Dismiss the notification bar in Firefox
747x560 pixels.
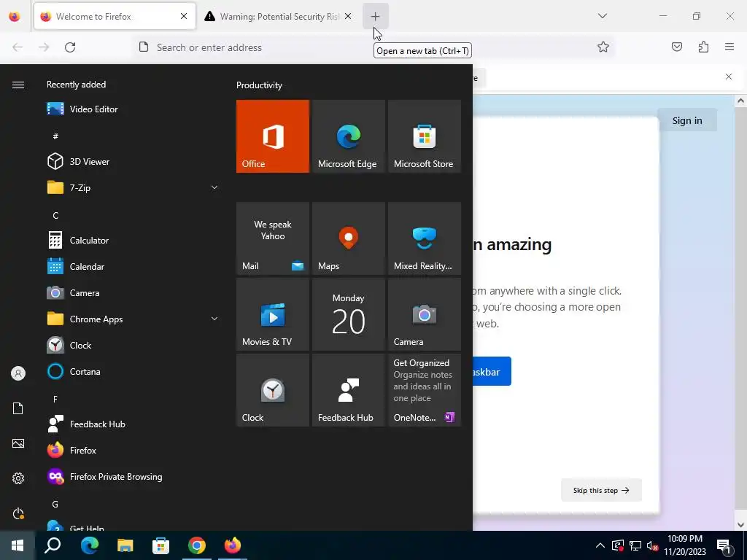(729, 77)
